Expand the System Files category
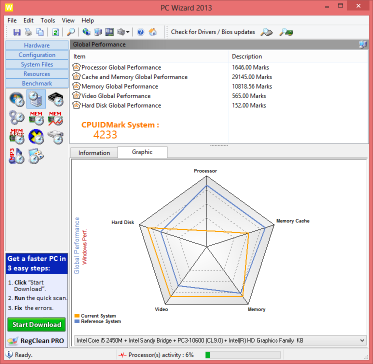 37,64
